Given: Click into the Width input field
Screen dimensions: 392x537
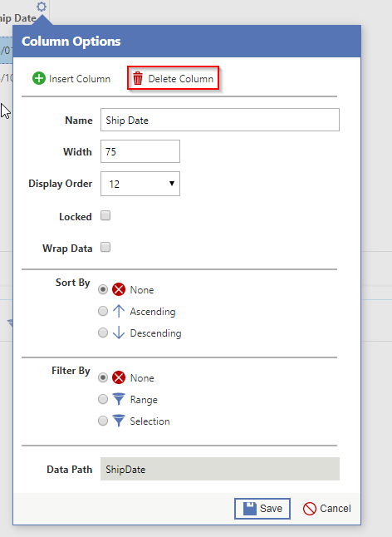Looking at the screenshot, I should (x=140, y=151).
